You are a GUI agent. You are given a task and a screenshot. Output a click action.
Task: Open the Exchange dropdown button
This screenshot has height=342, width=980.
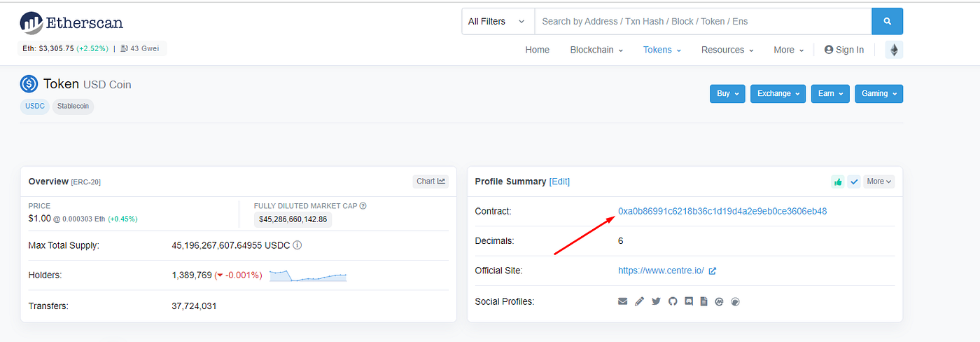pyautogui.click(x=778, y=94)
